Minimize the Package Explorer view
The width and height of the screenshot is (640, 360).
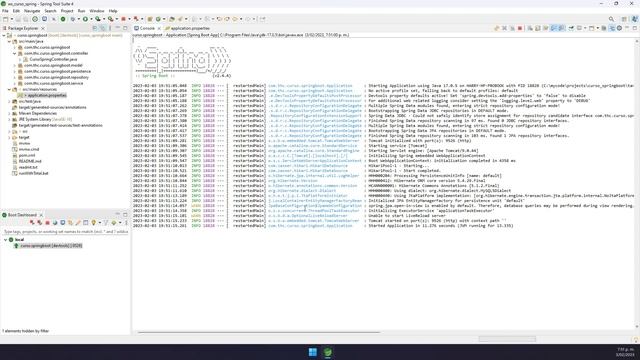pos(118,28)
